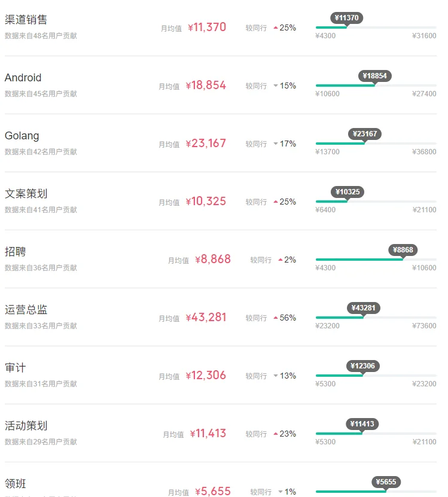Click the up arrow beside 活动策划 23%
The height and width of the screenshot is (497, 448).
(x=276, y=434)
